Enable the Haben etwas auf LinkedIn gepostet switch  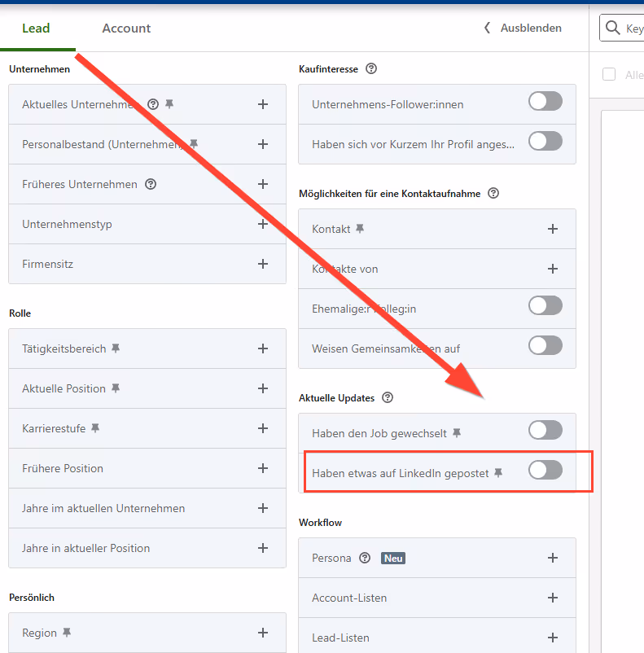[x=545, y=470]
